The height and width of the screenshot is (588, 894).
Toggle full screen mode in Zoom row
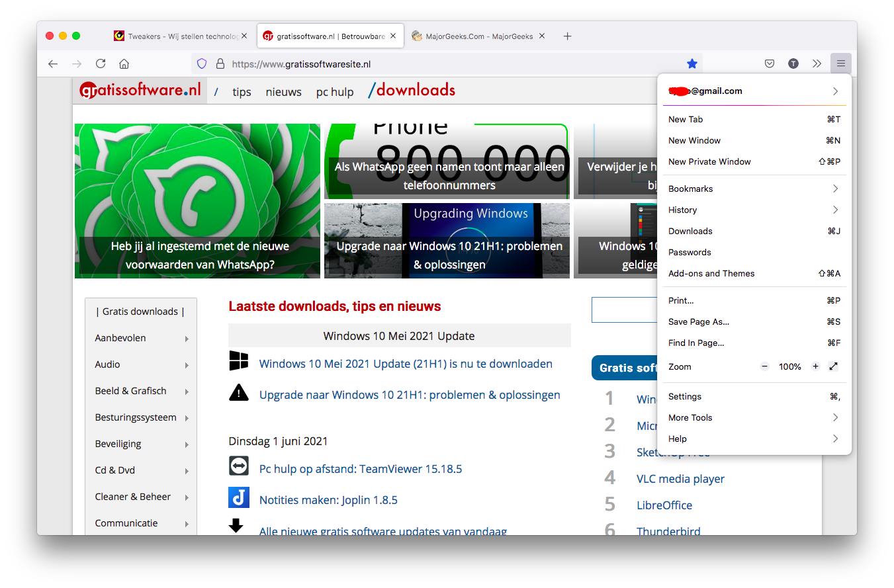point(833,366)
